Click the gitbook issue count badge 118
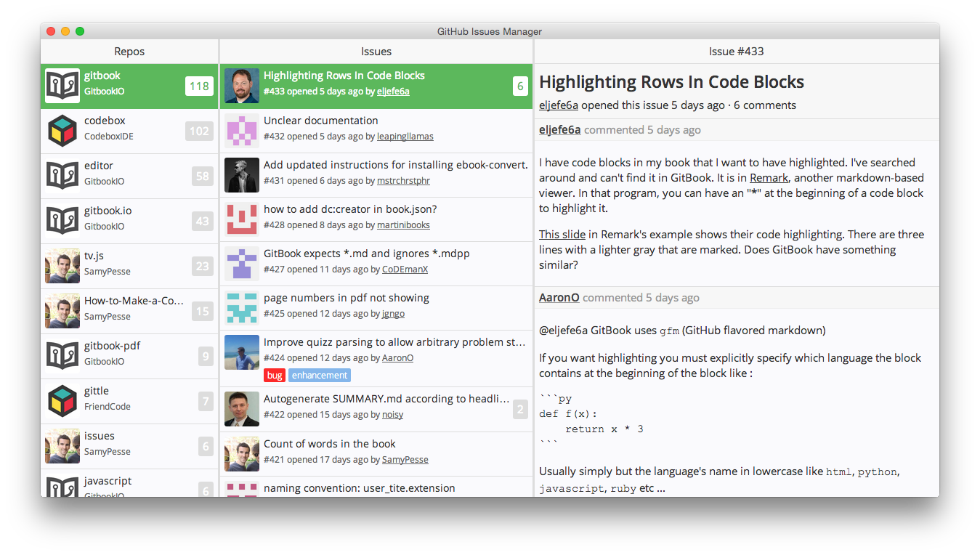Viewport: 980px width, 555px height. 199,86
